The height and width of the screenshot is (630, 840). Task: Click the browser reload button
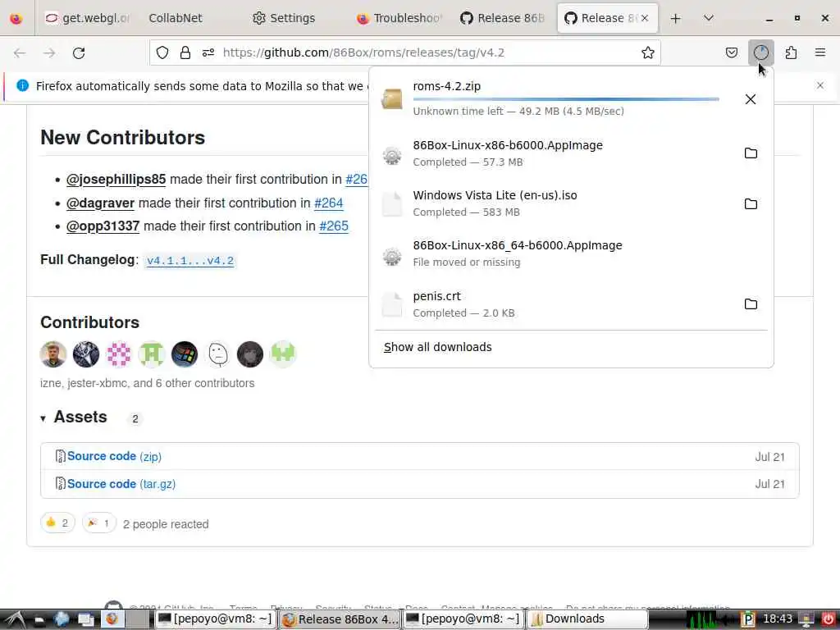[79, 53]
